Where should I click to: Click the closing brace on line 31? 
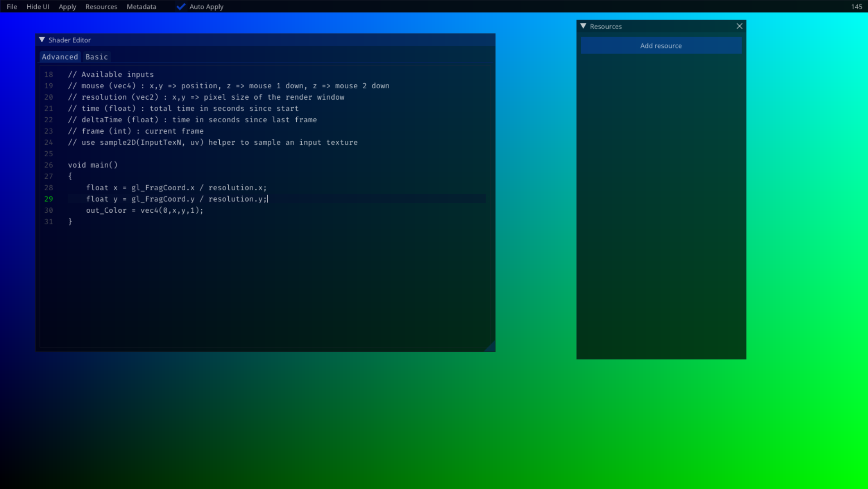click(70, 221)
